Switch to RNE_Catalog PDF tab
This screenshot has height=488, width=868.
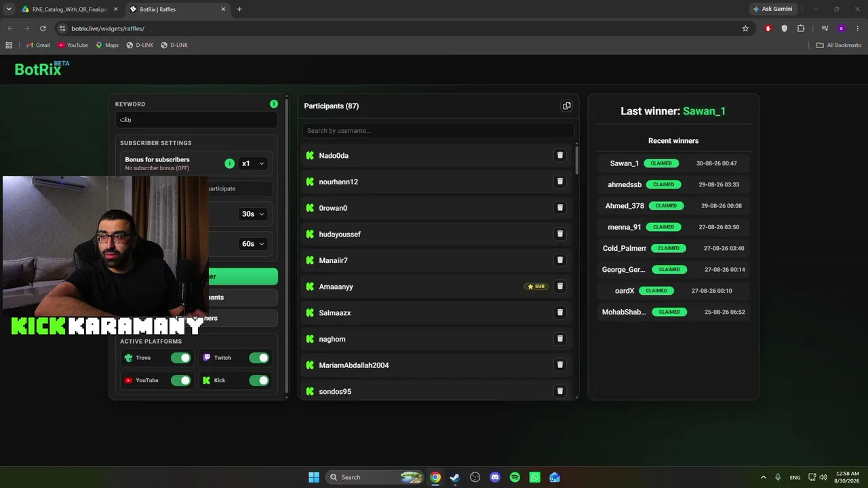(68, 9)
